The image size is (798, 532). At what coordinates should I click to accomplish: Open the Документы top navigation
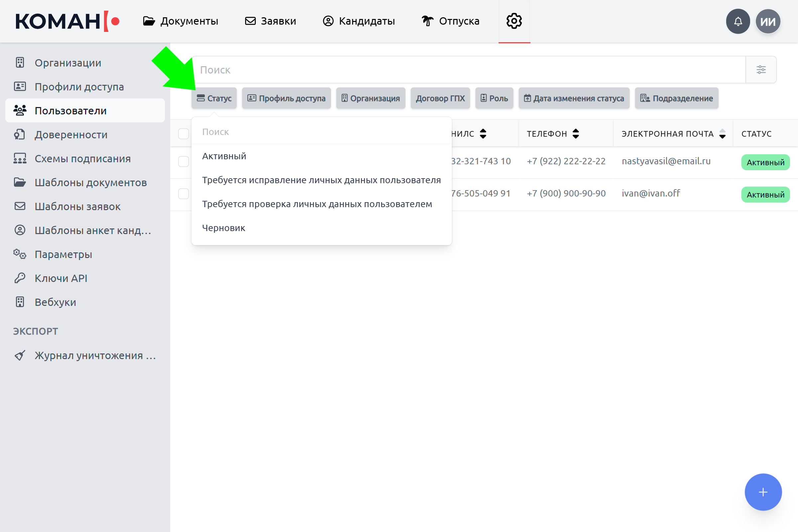pos(181,21)
